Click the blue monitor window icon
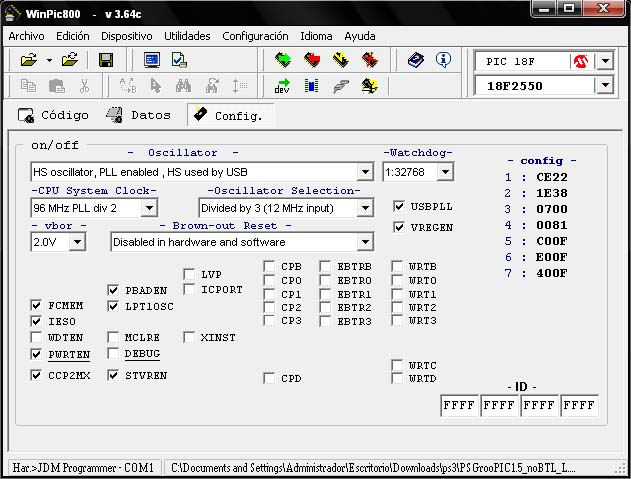 (152, 60)
